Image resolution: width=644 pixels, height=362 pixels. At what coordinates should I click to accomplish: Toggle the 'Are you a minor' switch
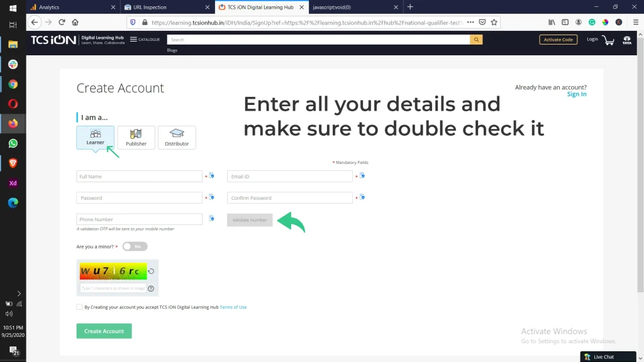click(x=135, y=246)
